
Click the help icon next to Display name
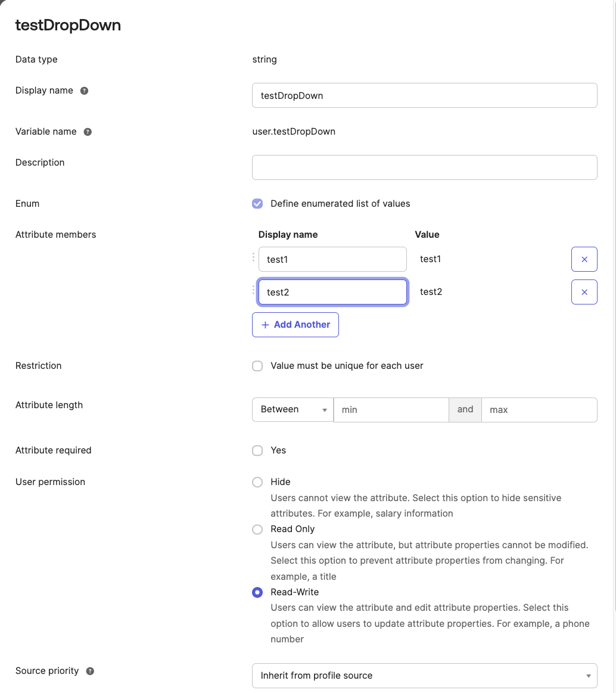pos(85,91)
